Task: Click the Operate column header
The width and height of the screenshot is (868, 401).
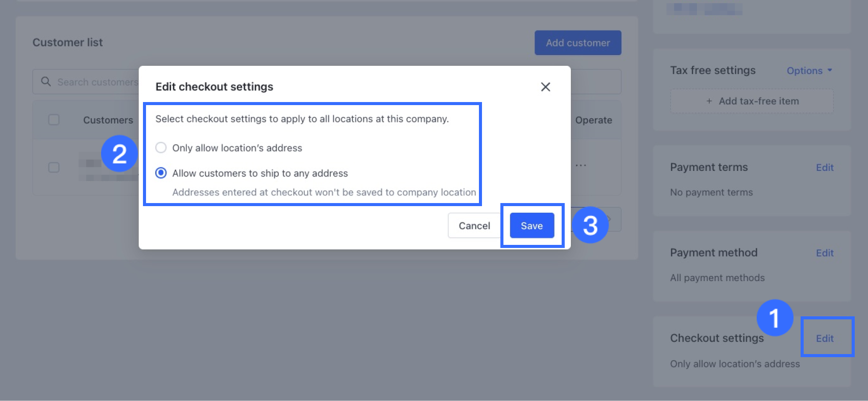Action: pos(593,120)
